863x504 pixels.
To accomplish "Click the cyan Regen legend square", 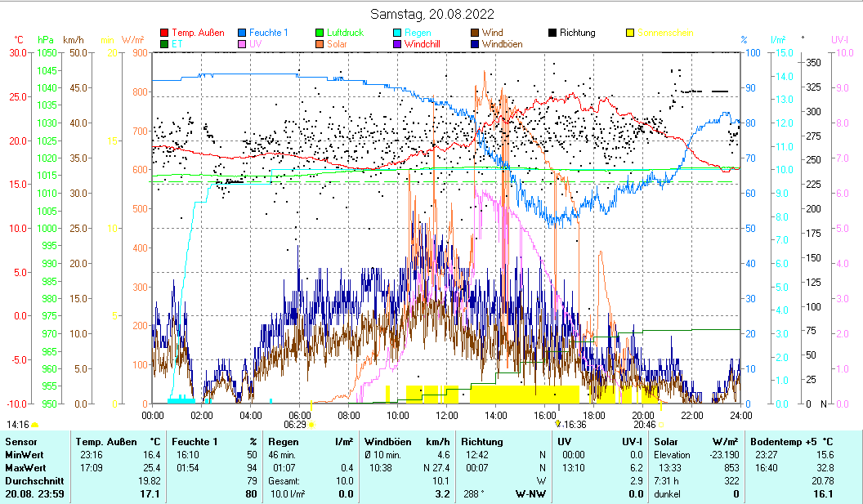I will (x=397, y=33).
